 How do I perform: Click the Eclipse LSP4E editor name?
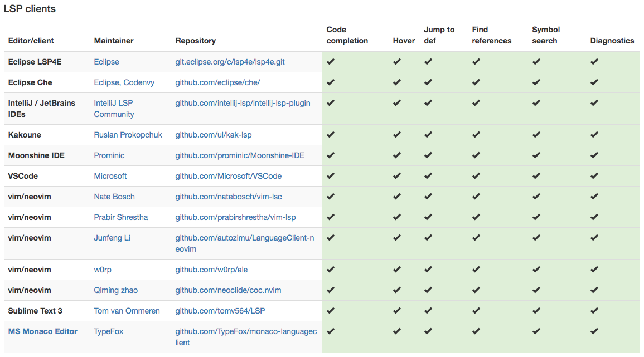pyautogui.click(x=35, y=62)
